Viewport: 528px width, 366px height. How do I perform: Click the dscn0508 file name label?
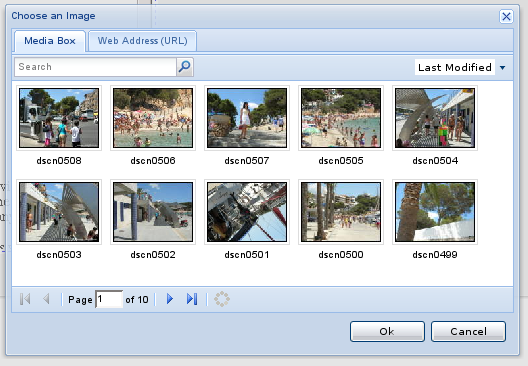(x=59, y=161)
